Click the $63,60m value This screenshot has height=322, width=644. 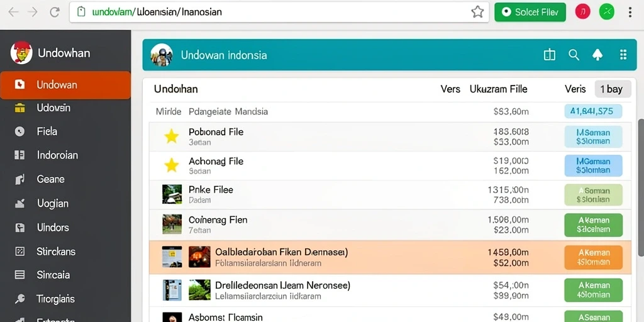pos(511,111)
